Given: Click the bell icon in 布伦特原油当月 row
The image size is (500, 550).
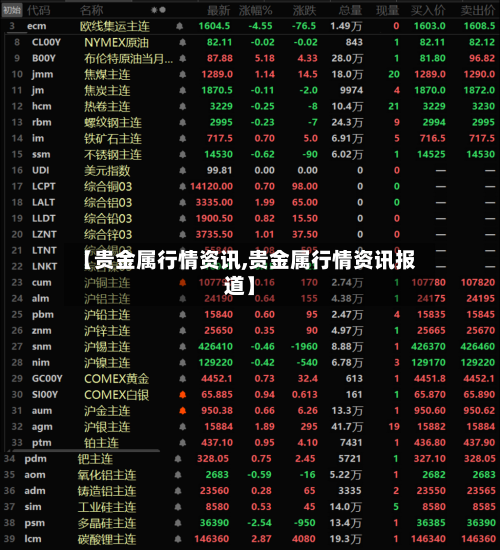Looking at the screenshot, I should click(182, 58).
